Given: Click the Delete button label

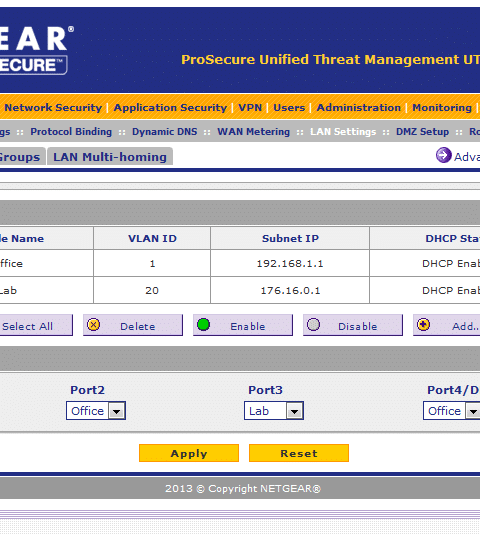Looking at the screenshot, I should click(x=137, y=327).
